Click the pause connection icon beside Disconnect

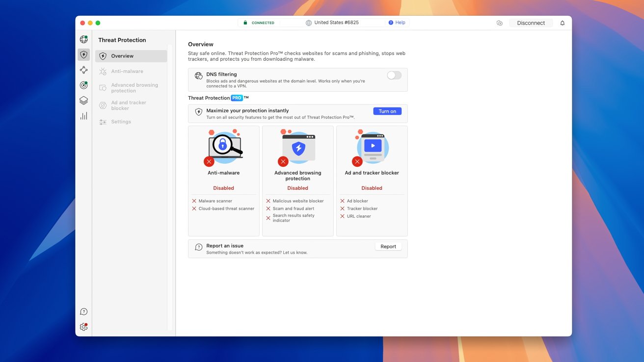click(x=500, y=23)
